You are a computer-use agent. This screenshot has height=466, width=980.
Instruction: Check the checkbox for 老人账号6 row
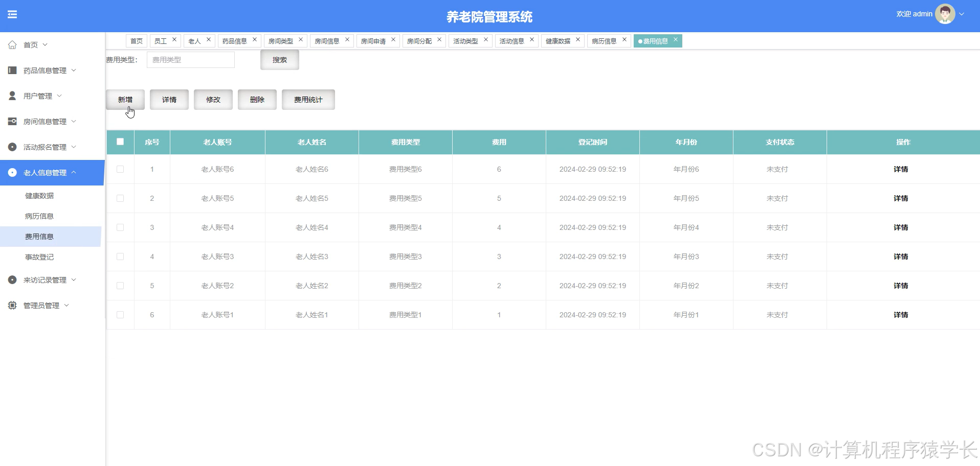[x=120, y=169]
